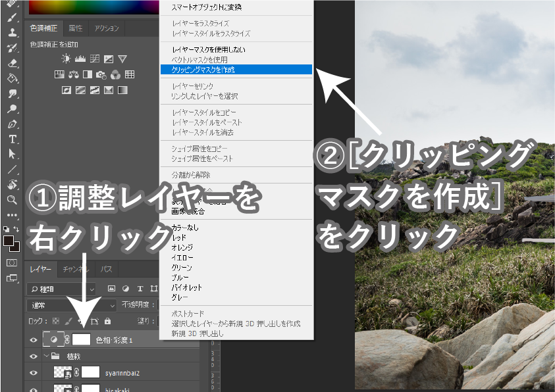Viewport: 555px width, 392px height.
Task: Hide the 植栽 group
Action: (34, 356)
